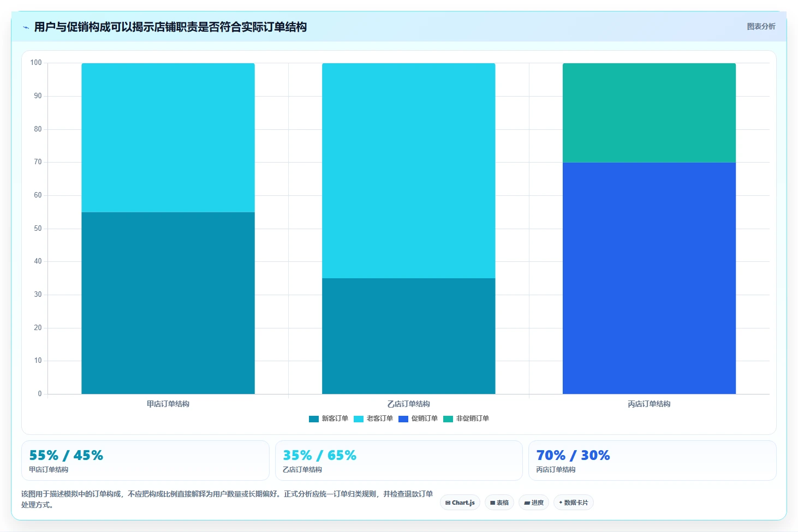Toggle the 非促销订单 legend item
Viewport: 798px width, 532px height.
[x=466, y=419]
